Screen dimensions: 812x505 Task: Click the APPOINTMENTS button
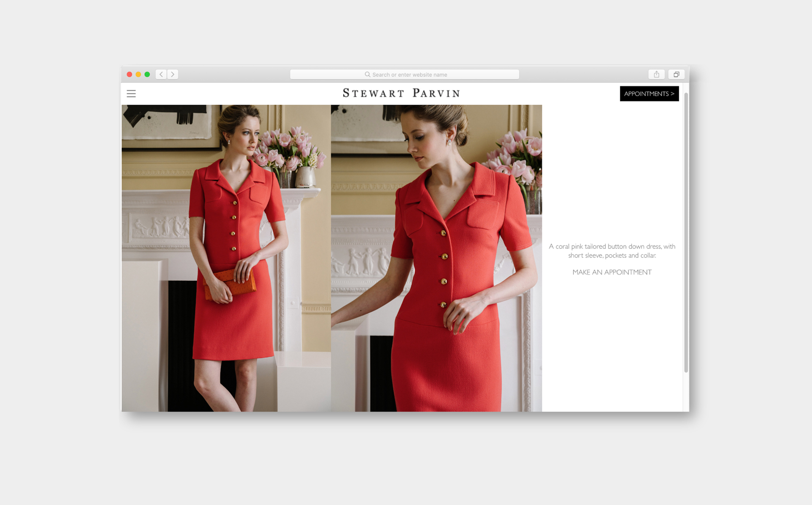(x=649, y=94)
